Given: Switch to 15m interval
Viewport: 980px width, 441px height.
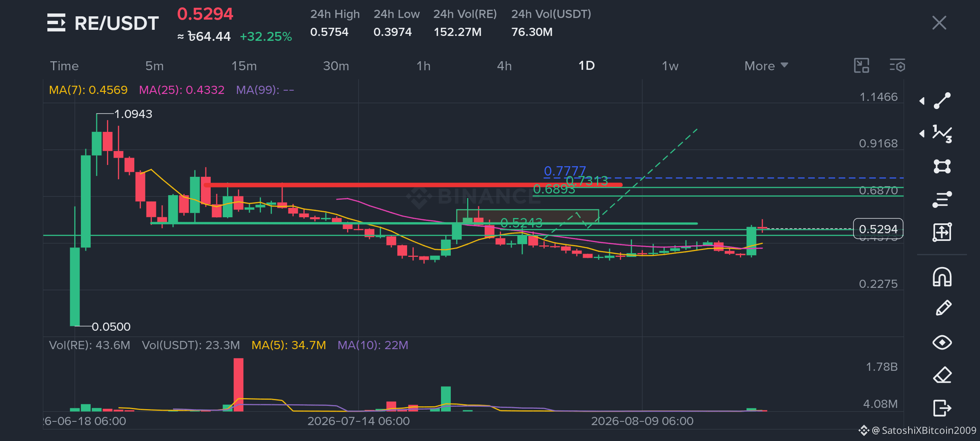Looking at the screenshot, I should (244, 66).
